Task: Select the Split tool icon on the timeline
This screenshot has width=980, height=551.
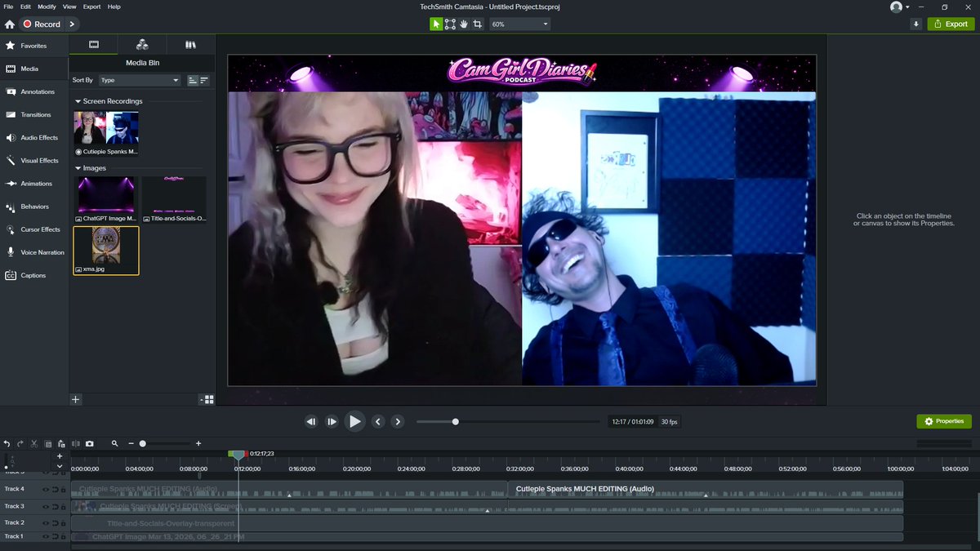Action: pos(76,443)
